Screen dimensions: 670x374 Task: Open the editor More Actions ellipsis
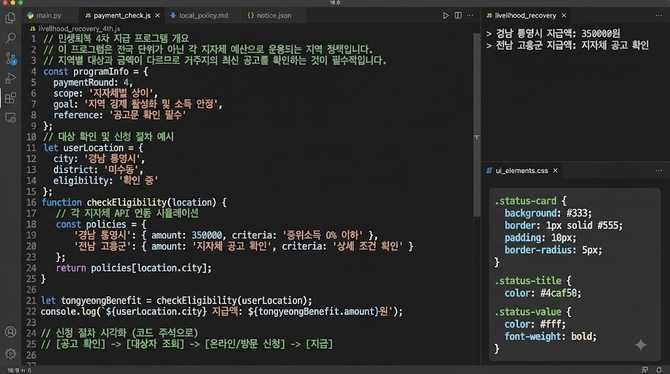click(x=470, y=15)
